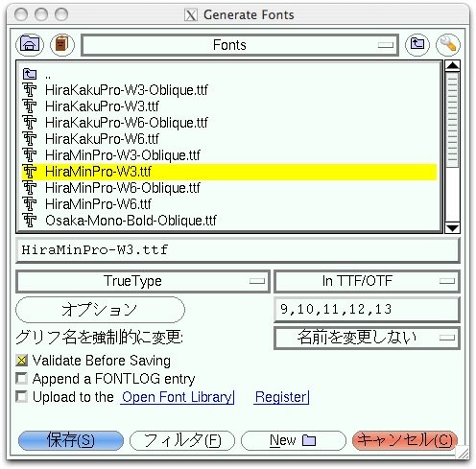
Task: Select file HiraMinPro-W6-Oblique.ttf
Action: [x=123, y=188]
